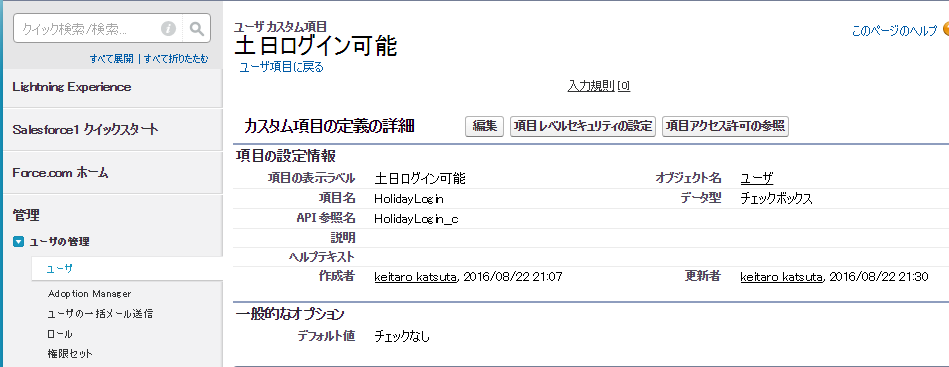Click the 管理 section heading

click(26, 214)
